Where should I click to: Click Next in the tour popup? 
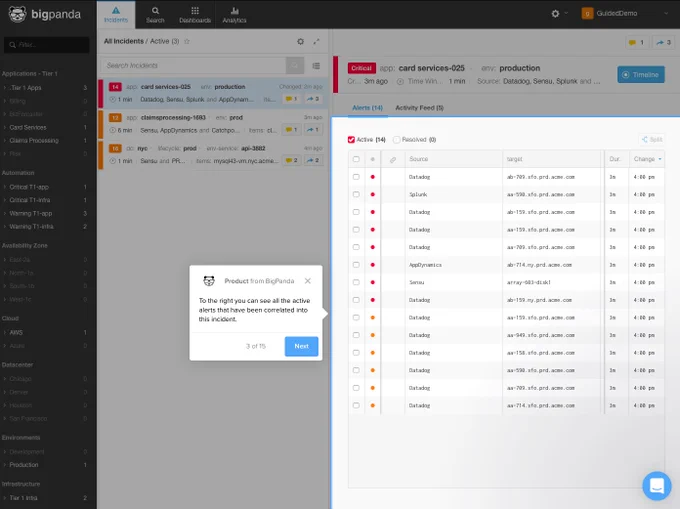coord(301,346)
